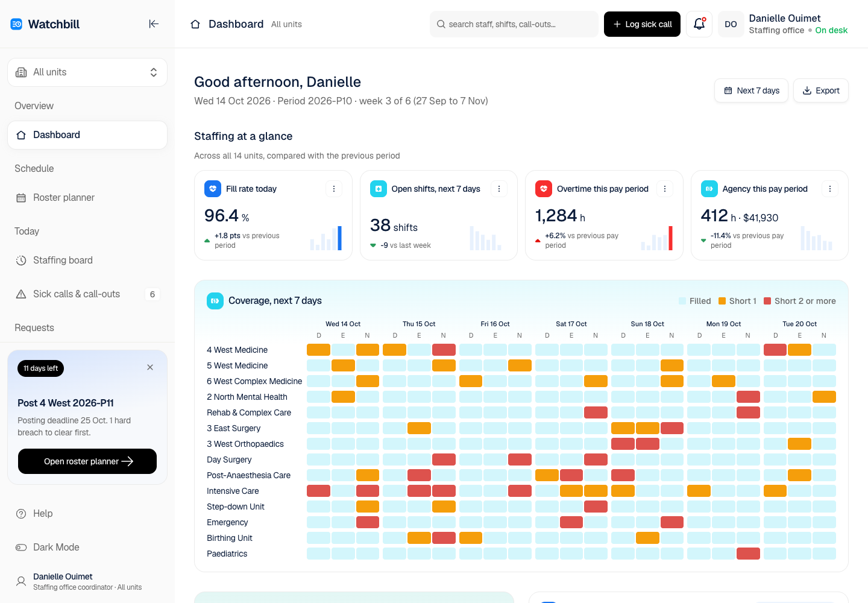This screenshot has height=603, width=868.
Task: Click the Intensive Care row label
Action: click(233, 491)
